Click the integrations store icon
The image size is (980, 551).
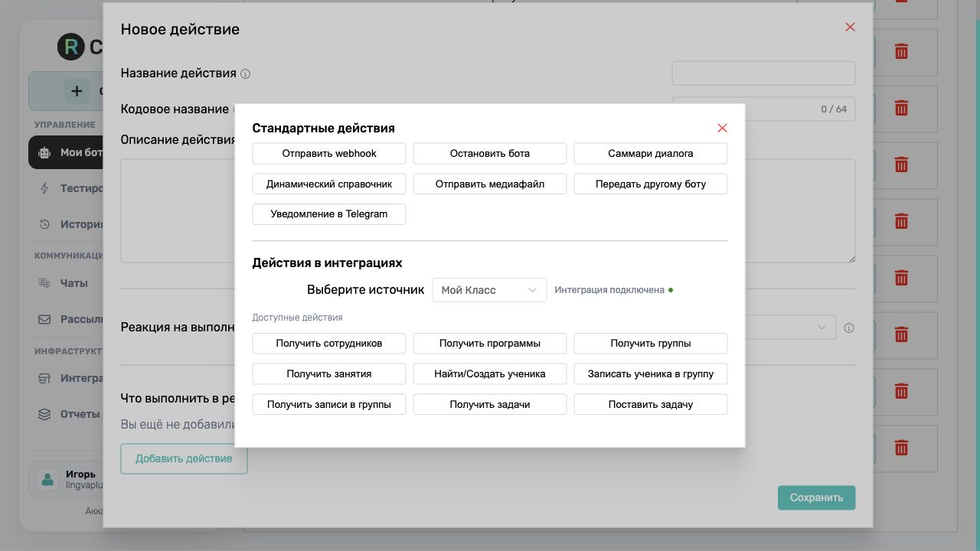[44, 378]
